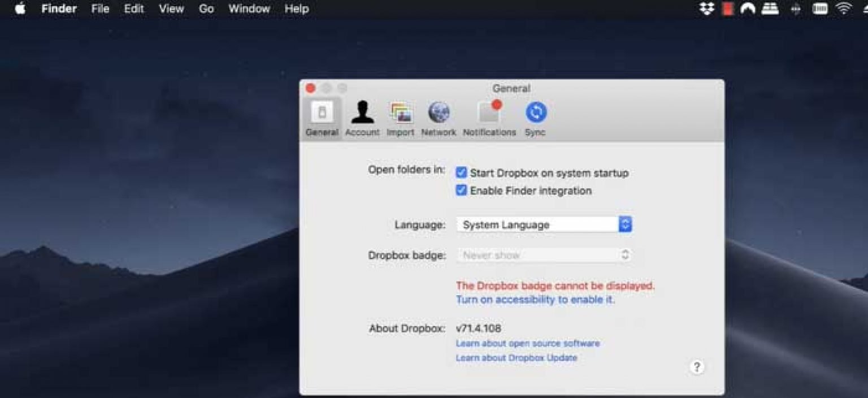This screenshot has height=398, width=868.
Task: Open the Notifications preferences tab
Action: coord(489,119)
